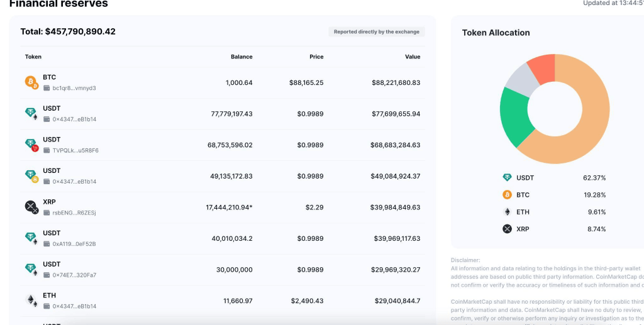Select the gray segment of the donut chart
The height and width of the screenshot is (325, 644).
point(523,79)
